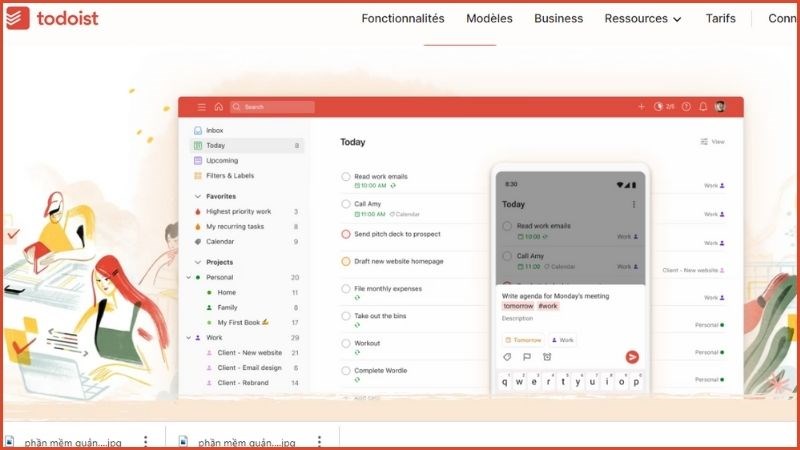
Task: Go to the Business page
Action: pyautogui.click(x=559, y=19)
